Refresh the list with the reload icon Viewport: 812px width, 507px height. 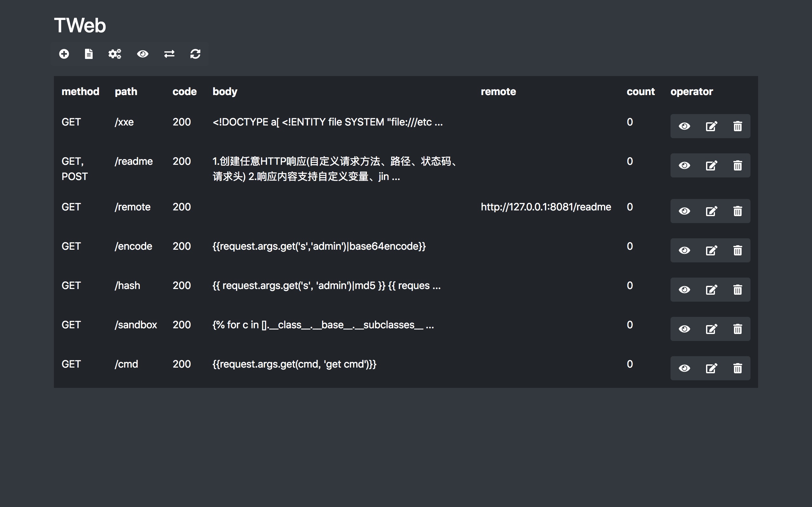[195, 54]
